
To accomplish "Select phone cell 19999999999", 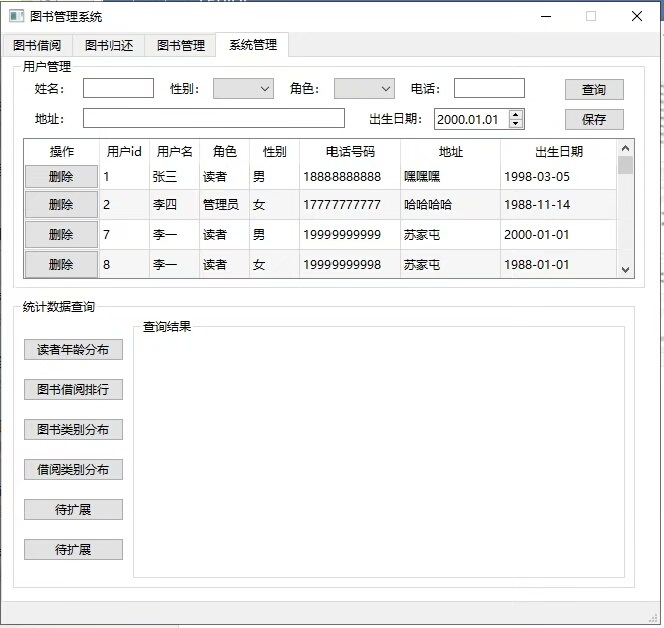I will tap(350, 235).
